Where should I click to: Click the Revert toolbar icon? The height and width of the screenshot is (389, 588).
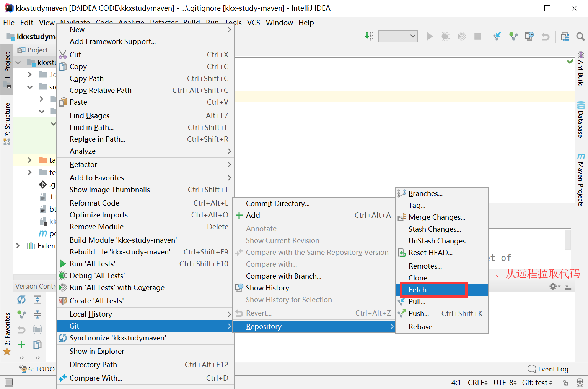click(x=546, y=36)
